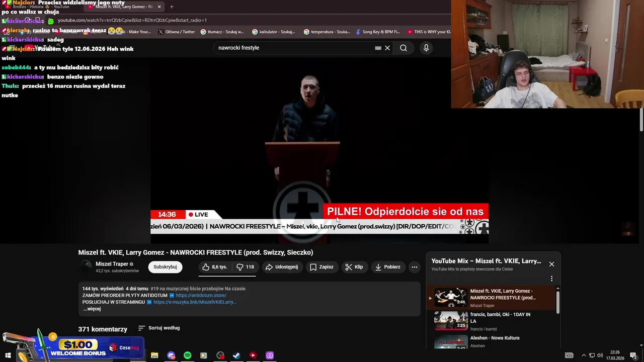The width and height of the screenshot is (644, 362).
Task: Subscribe to Miszel Traper with Subskrybuj
Action: point(165,267)
